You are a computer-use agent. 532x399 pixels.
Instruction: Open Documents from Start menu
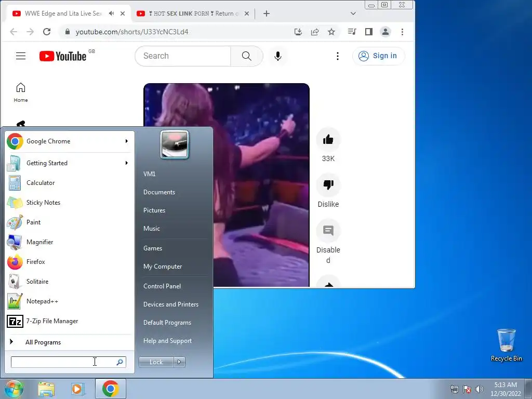pos(159,192)
